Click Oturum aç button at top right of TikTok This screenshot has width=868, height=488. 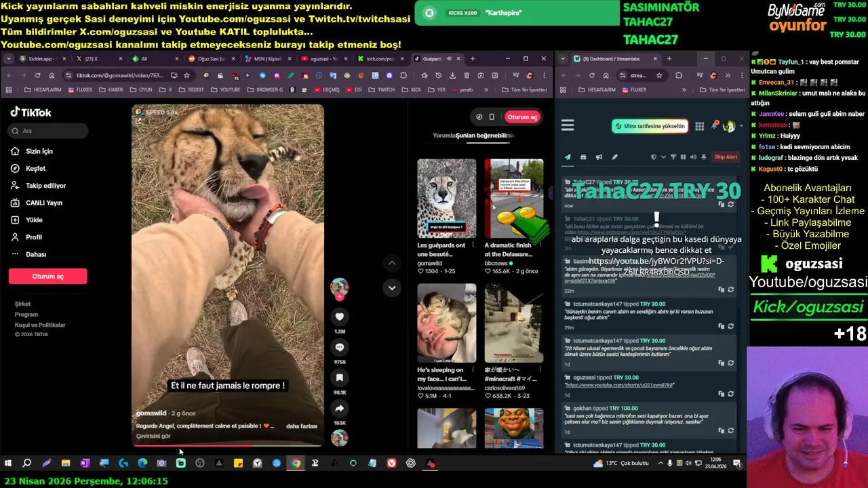(x=522, y=117)
